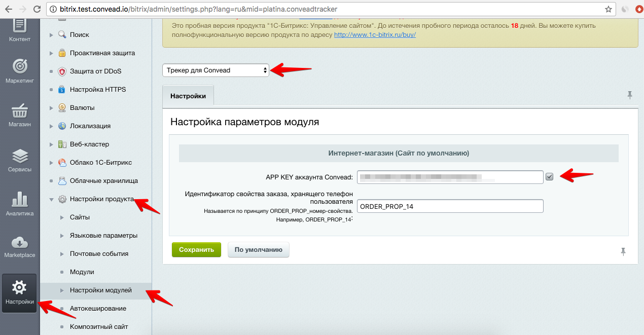This screenshot has height=335, width=644.
Task: Click the Поиск magnifier icon
Action: click(x=62, y=35)
